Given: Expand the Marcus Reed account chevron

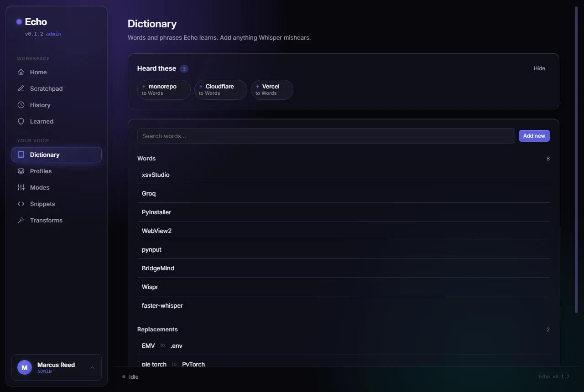Looking at the screenshot, I should (92, 367).
